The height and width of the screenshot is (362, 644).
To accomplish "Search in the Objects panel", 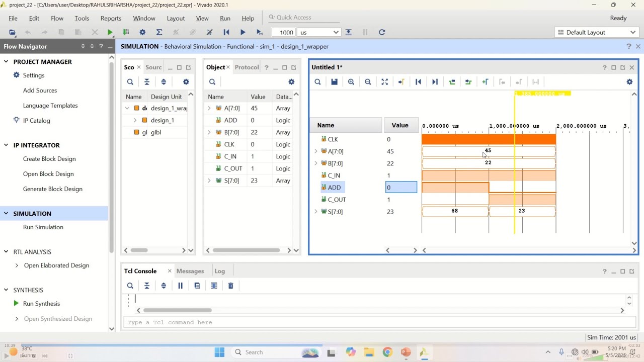I will click(x=212, y=82).
